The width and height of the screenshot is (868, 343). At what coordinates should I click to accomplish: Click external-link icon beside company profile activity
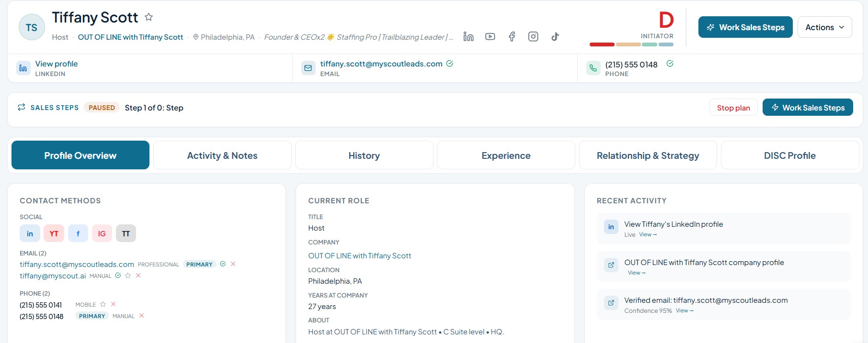coord(611,265)
